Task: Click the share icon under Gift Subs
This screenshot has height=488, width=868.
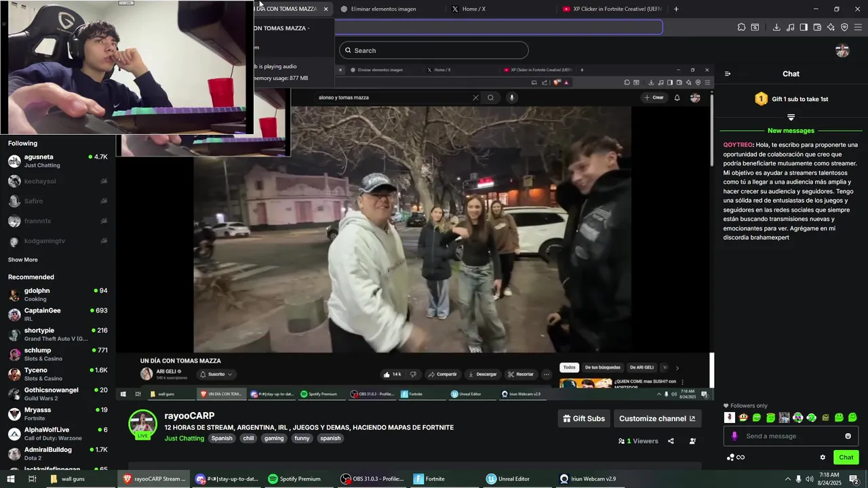Action: pos(671,441)
